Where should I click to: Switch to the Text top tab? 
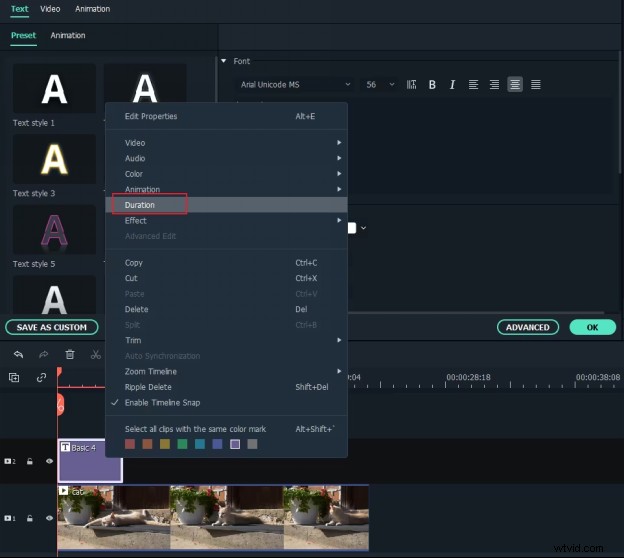pyautogui.click(x=20, y=9)
